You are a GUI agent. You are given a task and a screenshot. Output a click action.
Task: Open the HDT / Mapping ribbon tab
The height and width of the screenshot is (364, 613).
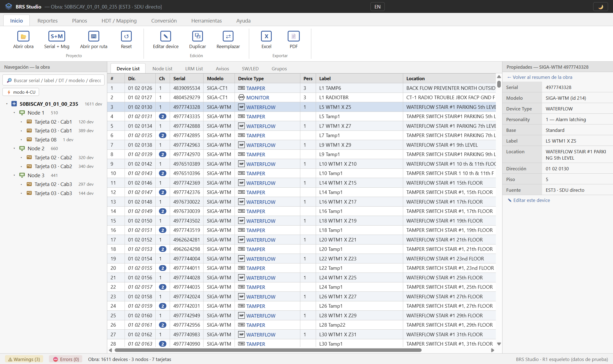(119, 21)
